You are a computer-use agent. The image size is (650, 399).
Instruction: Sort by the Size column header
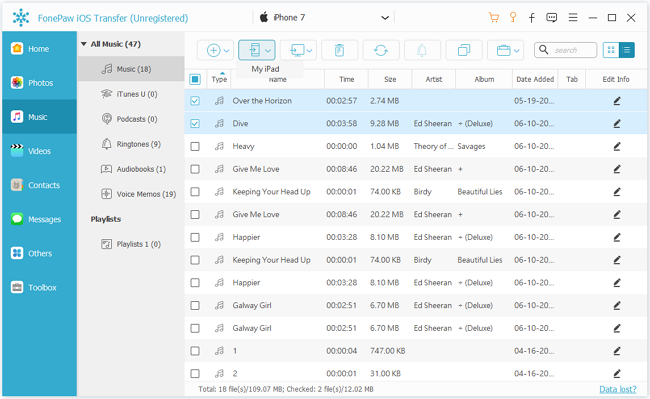point(390,79)
